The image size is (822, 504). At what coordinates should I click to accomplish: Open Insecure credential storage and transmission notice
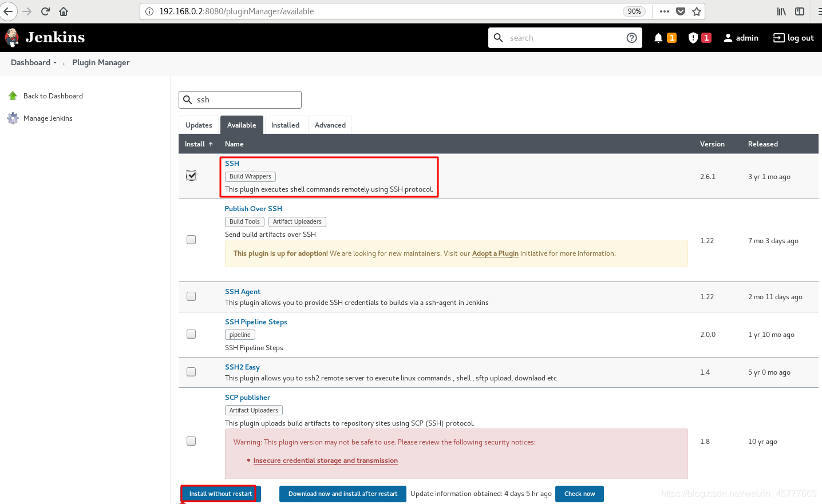(325, 461)
